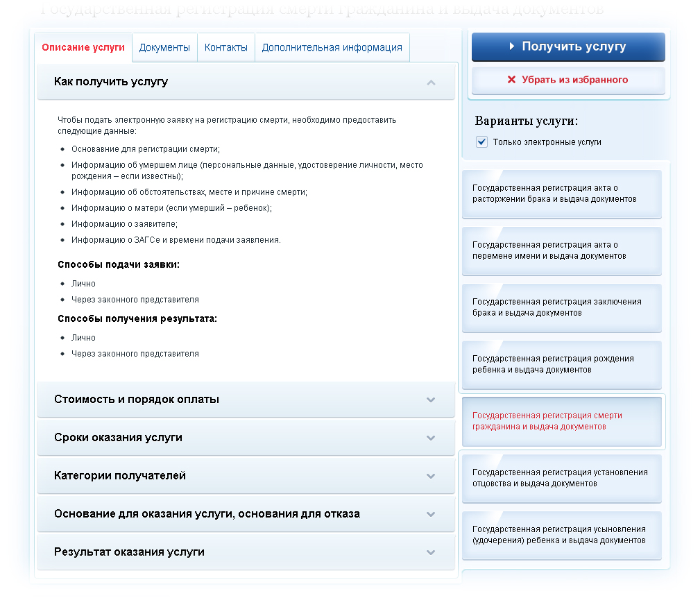
Task: Switch to the Документы tab
Action: pyautogui.click(x=164, y=47)
